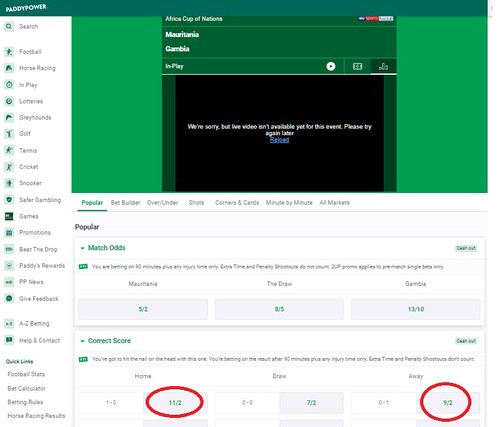Screen dimensions: 500x427
Task: Open Bet Calculator quick link
Action: (x=27, y=388)
